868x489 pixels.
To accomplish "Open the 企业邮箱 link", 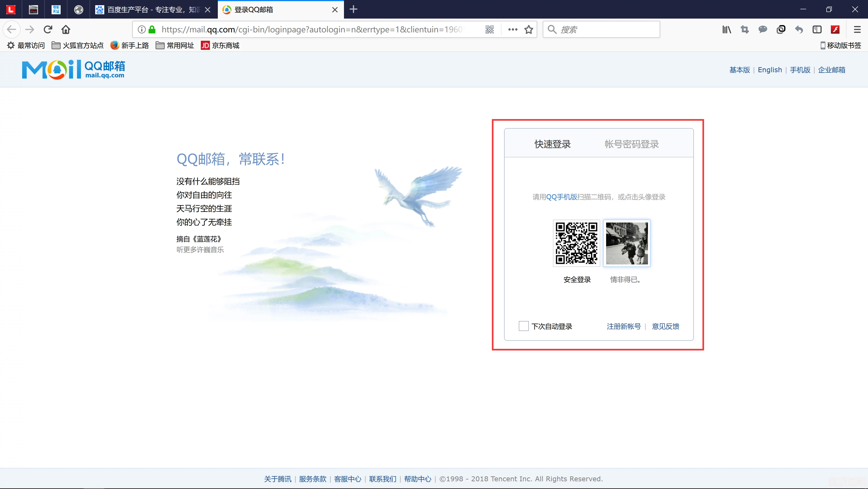I will pos(832,70).
